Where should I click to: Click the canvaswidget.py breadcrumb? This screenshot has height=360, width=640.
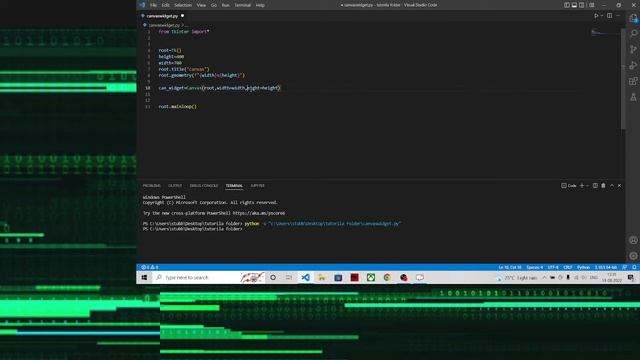[x=163, y=25]
